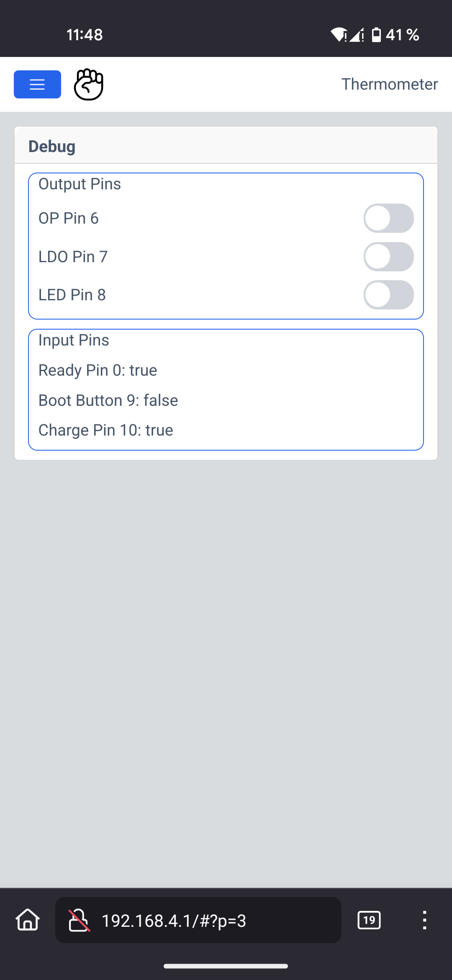Click the raised fist logo icon
The image size is (452, 980).
88,84
